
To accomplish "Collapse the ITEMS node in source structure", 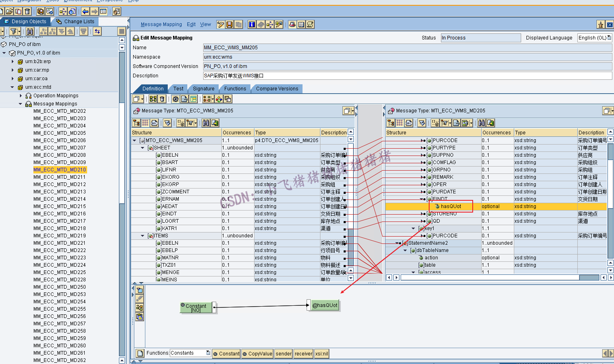I will coord(142,235).
